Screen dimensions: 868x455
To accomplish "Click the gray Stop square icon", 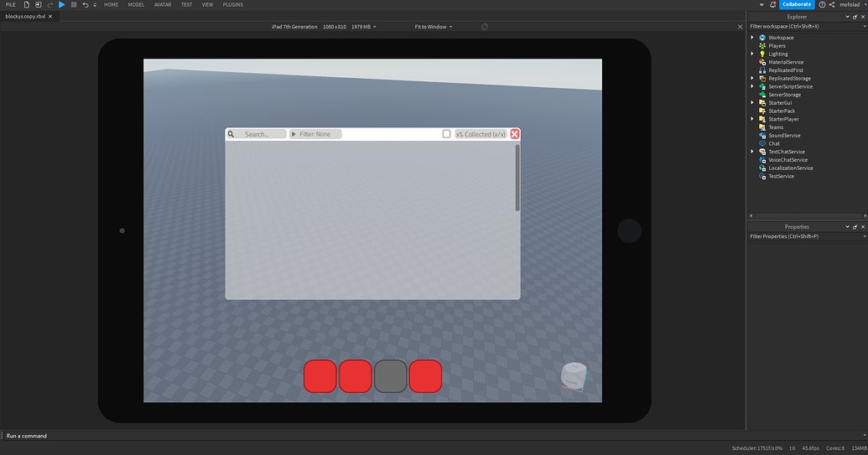I will point(74,4).
